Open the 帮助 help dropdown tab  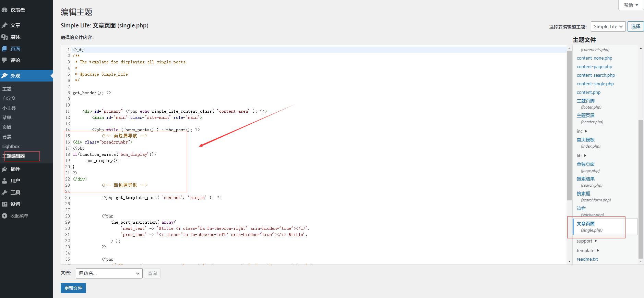631,5
